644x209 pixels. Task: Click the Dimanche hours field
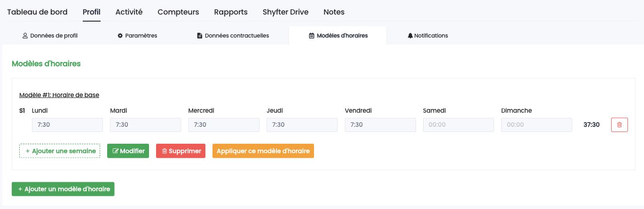537,124
